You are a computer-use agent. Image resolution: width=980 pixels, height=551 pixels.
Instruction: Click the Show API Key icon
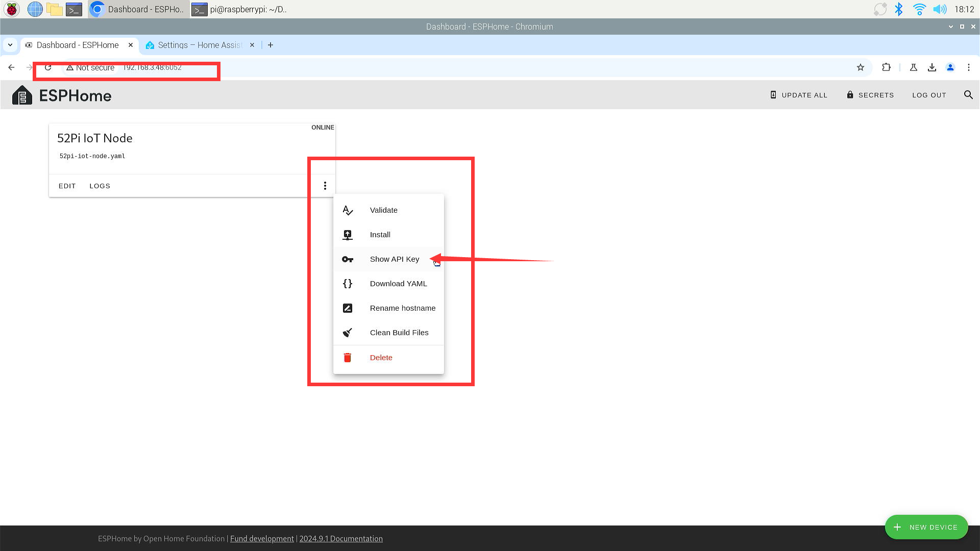pyautogui.click(x=347, y=259)
